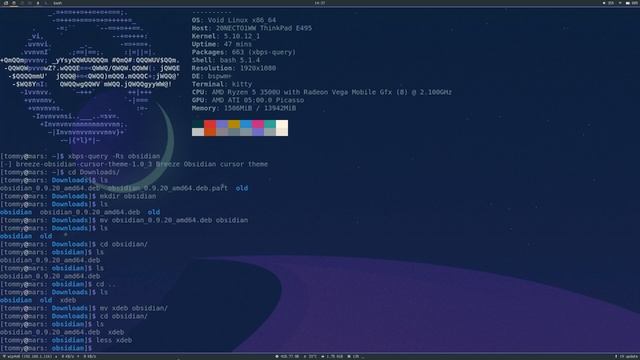Viewport: 640px width, 360px height.
Task: Click the 'CPU: AMD Ryzen 5 3500U' line
Action: 322,92
